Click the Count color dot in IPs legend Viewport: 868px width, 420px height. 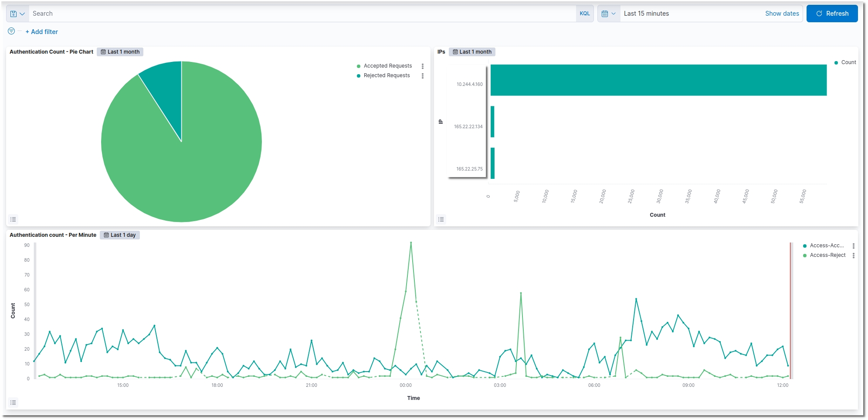point(836,63)
